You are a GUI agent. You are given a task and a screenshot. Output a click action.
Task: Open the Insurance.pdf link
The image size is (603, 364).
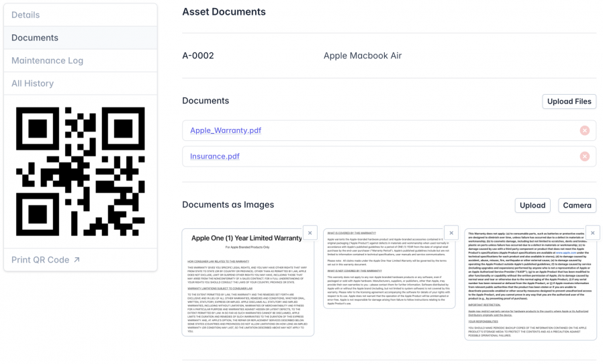coord(215,156)
